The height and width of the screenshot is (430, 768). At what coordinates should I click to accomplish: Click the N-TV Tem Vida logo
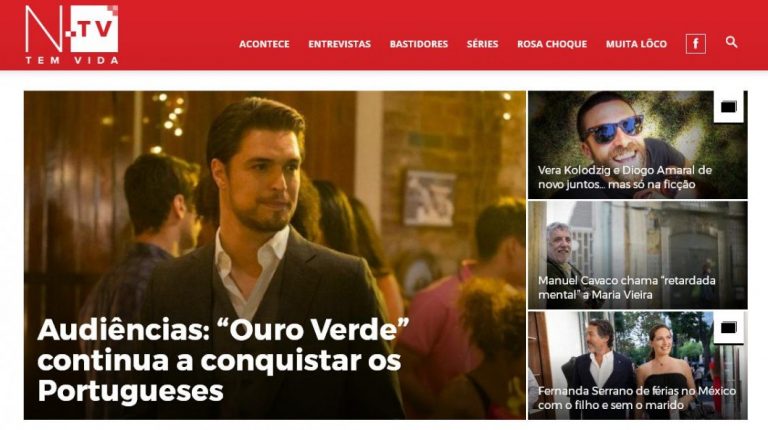(x=72, y=35)
